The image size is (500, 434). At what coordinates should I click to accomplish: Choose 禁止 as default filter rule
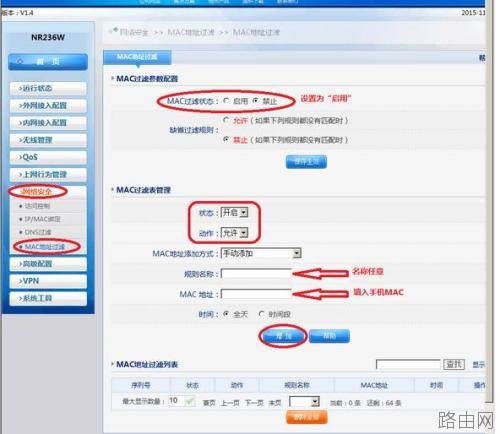[x=227, y=139]
